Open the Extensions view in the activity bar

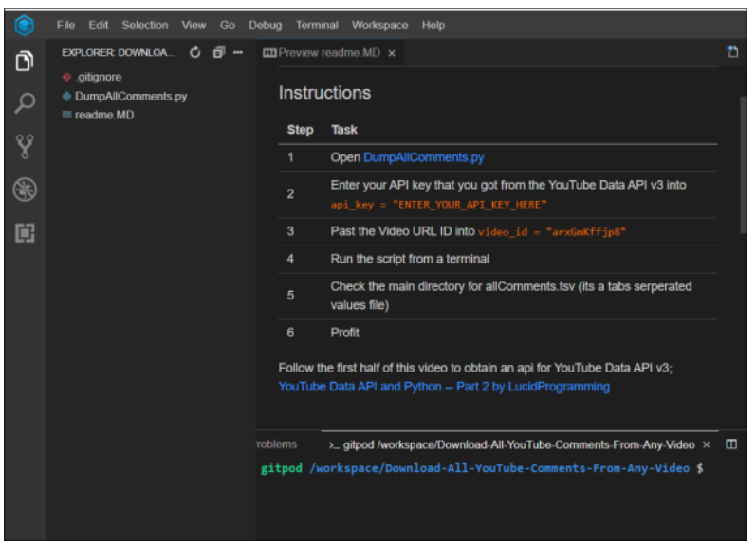point(25,232)
